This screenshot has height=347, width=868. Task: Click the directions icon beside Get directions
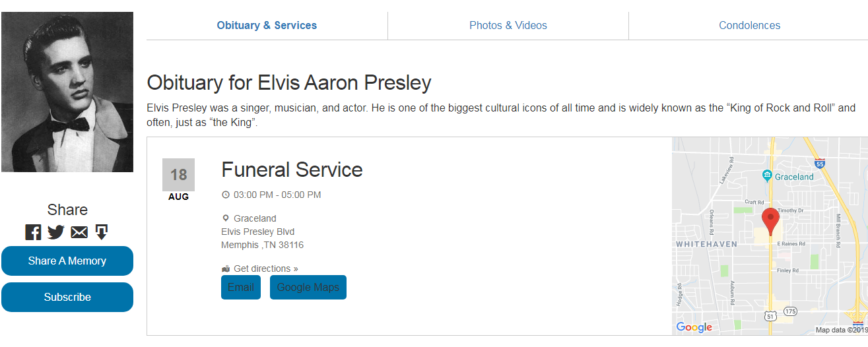(x=226, y=268)
